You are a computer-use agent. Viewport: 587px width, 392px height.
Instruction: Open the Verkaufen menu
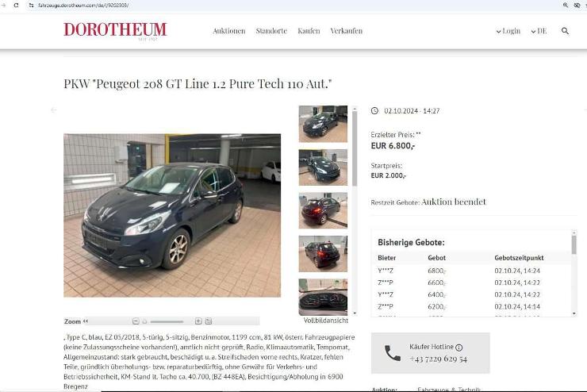(347, 31)
